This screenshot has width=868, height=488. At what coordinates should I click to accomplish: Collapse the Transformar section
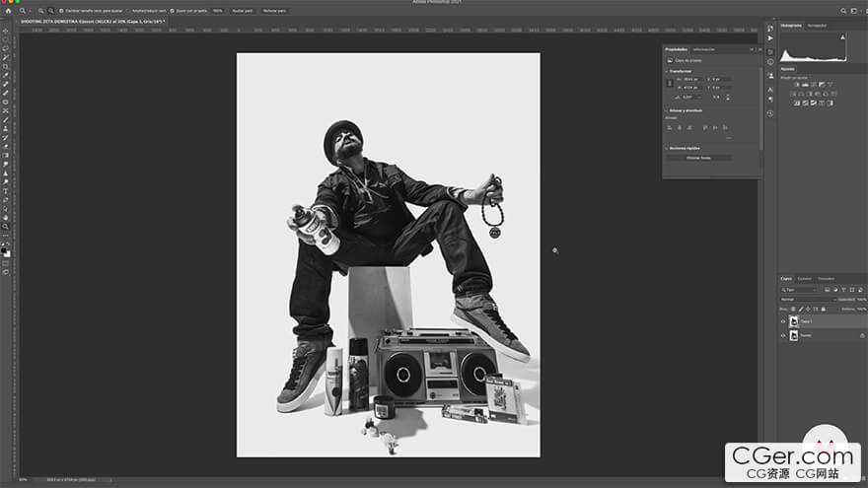pos(666,71)
